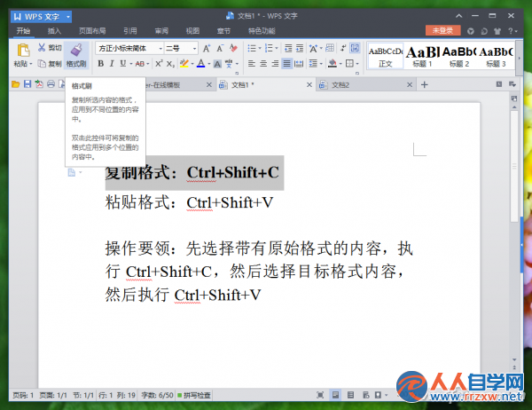Click the font color A swatch

[201, 64]
